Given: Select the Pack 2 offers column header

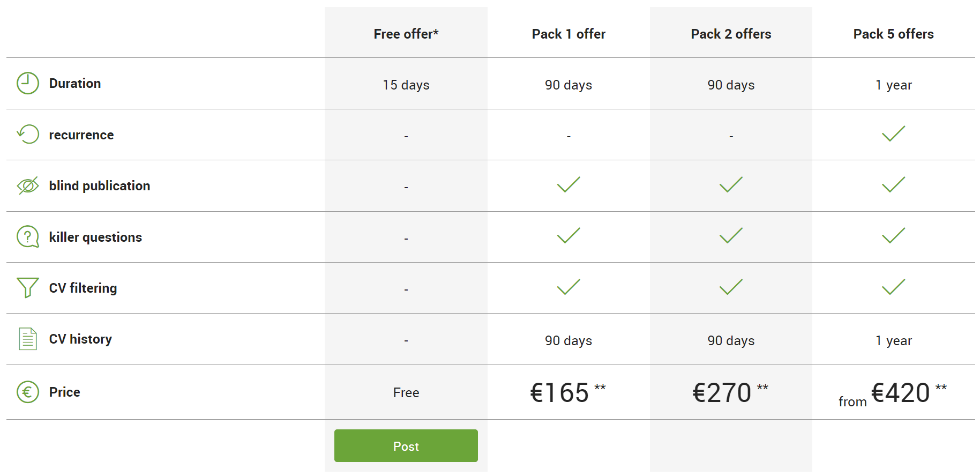Looking at the screenshot, I should [x=731, y=34].
